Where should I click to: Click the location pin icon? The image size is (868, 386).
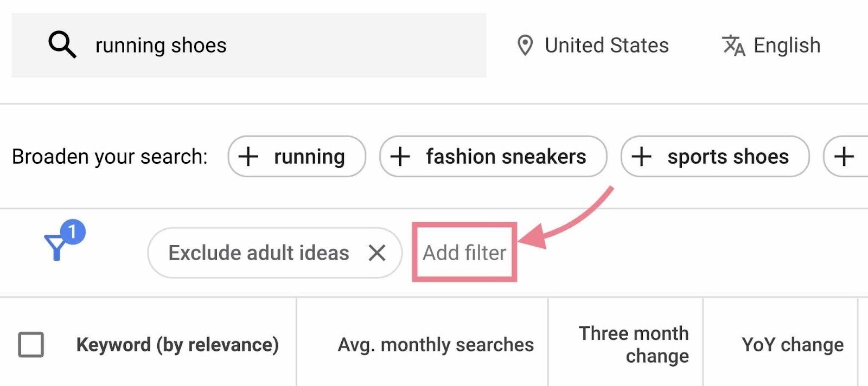click(x=525, y=46)
